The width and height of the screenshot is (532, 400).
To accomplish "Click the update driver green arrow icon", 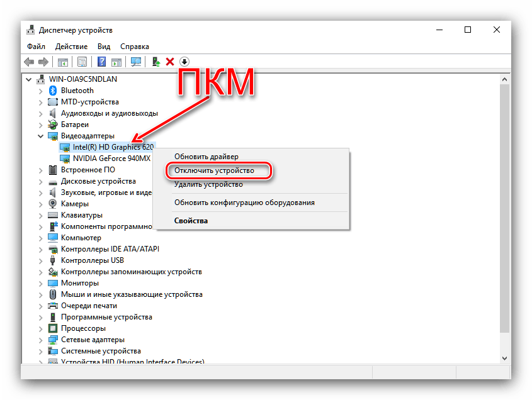I will [x=156, y=62].
